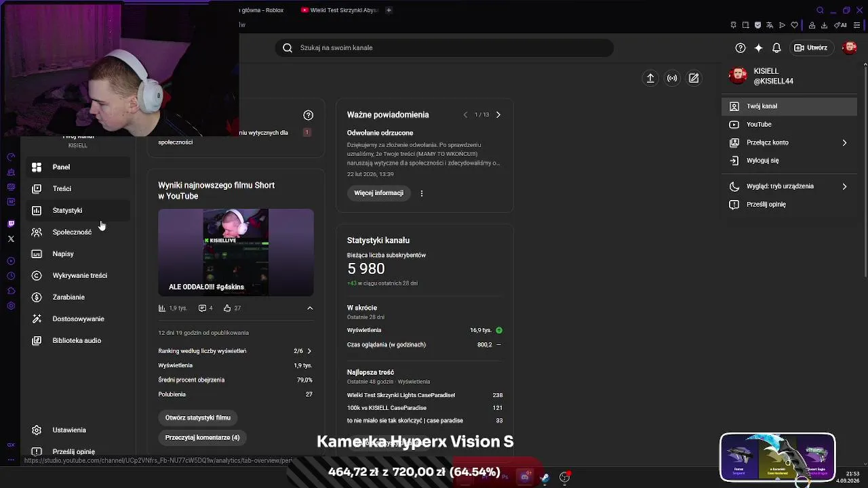Viewport: 868px width, 488px height.
Task: Click the ad blocker shield icon
Action: (758, 25)
